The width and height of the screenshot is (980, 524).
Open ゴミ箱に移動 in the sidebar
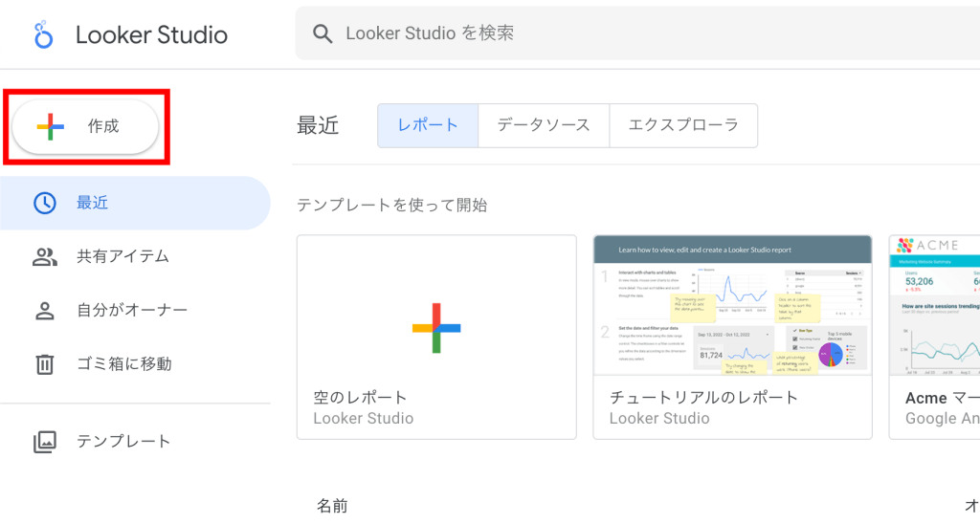(135, 364)
